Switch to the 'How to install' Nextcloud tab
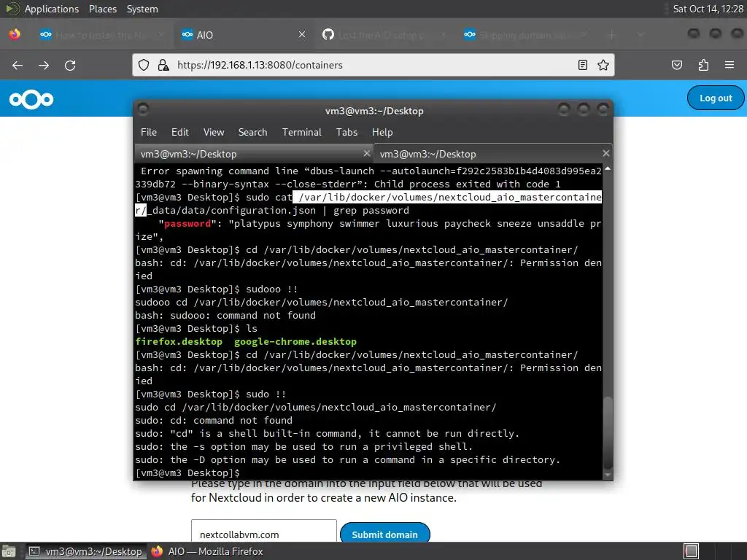This screenshot has height=560, width=747. click(101, 34)
